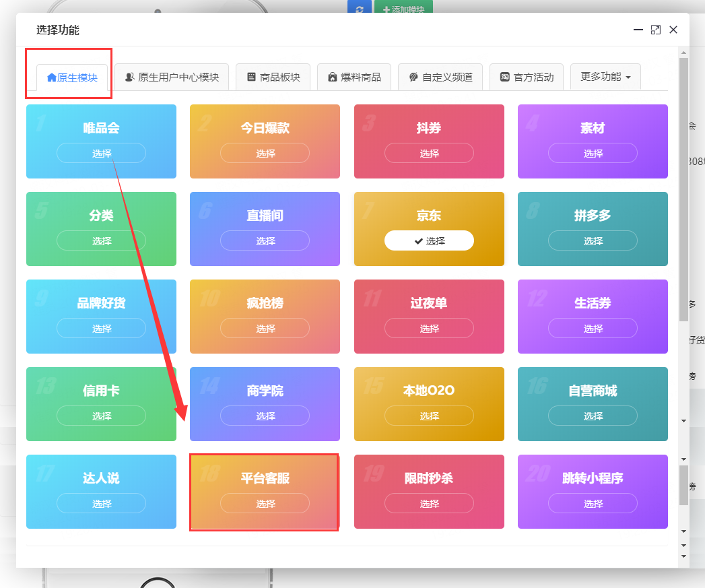
Task: Open the 自定义频道 tab
Action: [x=440, y=77]
